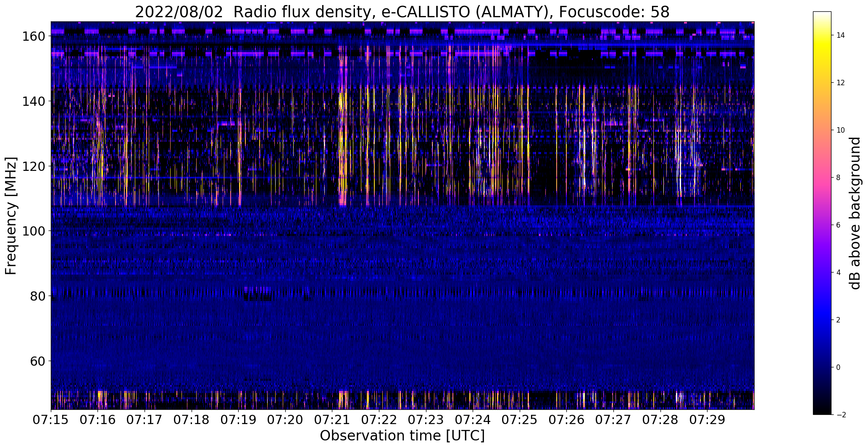This screenshot has width=868, height=448.
Task: Click the 07:29 time tick label
Action: tap(708, 420)
